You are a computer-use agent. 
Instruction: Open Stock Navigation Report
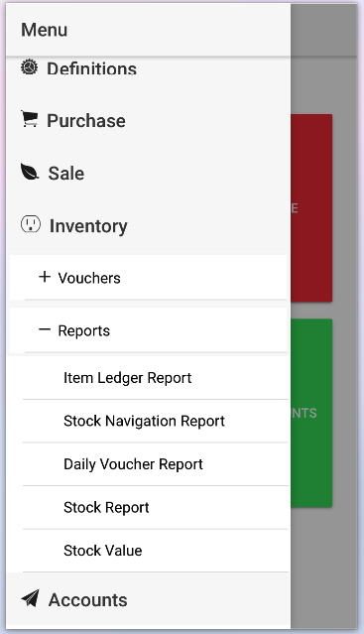coord(156,422)
